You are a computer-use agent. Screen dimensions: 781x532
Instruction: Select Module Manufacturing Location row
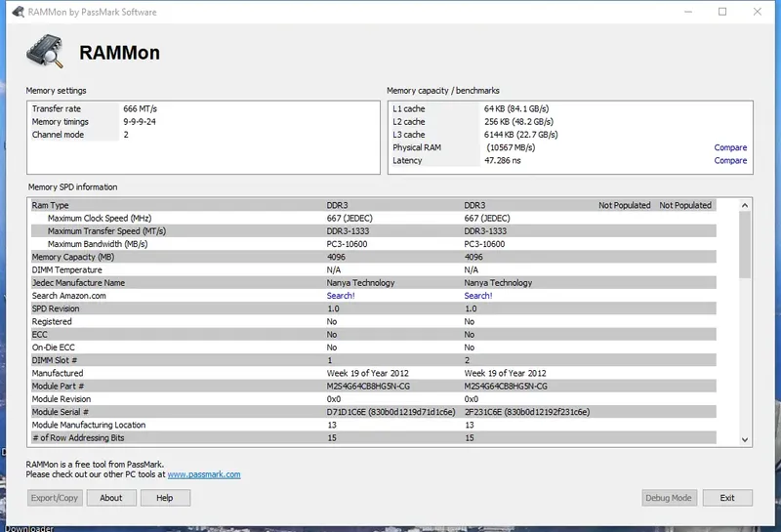click(x=374, y=425)
